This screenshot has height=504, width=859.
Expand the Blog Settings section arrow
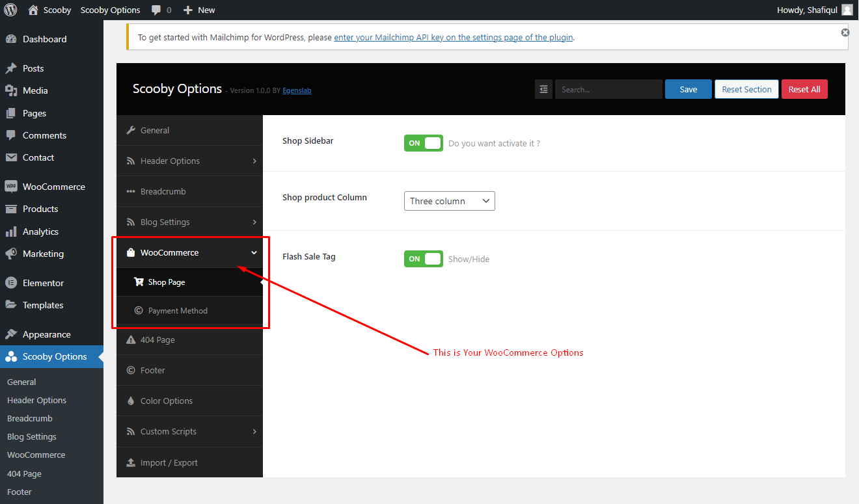click(254, 222)
